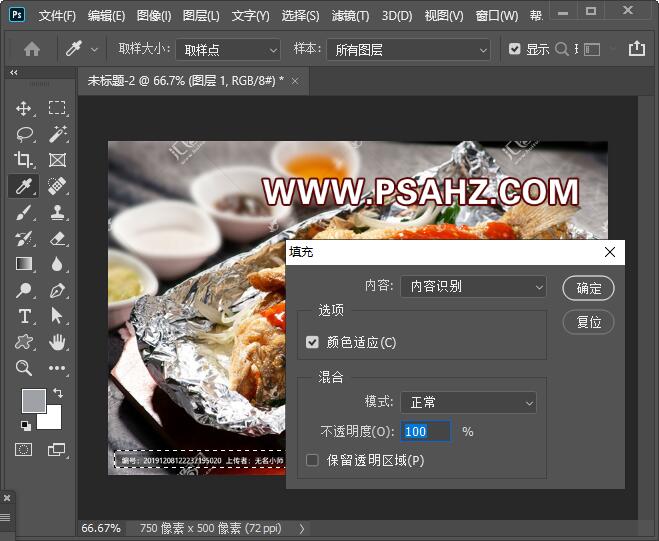This screenshot has width=659, height=541.
Task: Select the Blur tool
Action: pyautogui.click(x=57, y=264)
